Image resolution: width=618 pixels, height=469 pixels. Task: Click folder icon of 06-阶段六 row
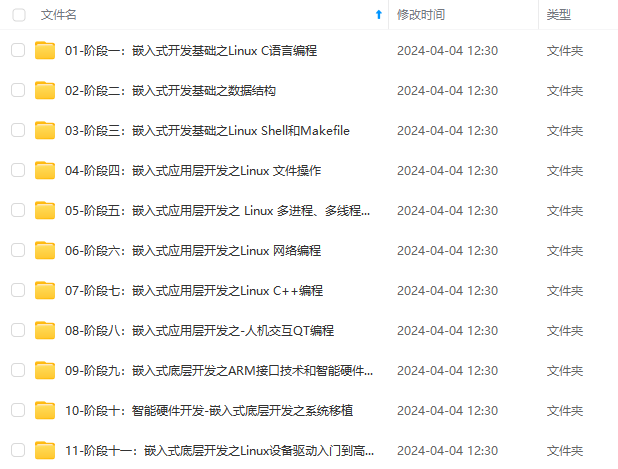click(45, 250)
